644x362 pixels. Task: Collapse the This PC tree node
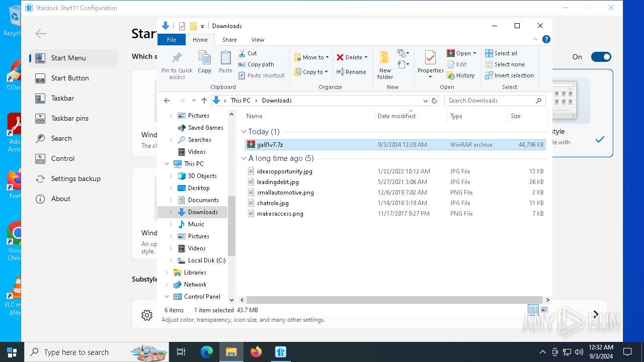pyautogui.click(x=167, y=164)
